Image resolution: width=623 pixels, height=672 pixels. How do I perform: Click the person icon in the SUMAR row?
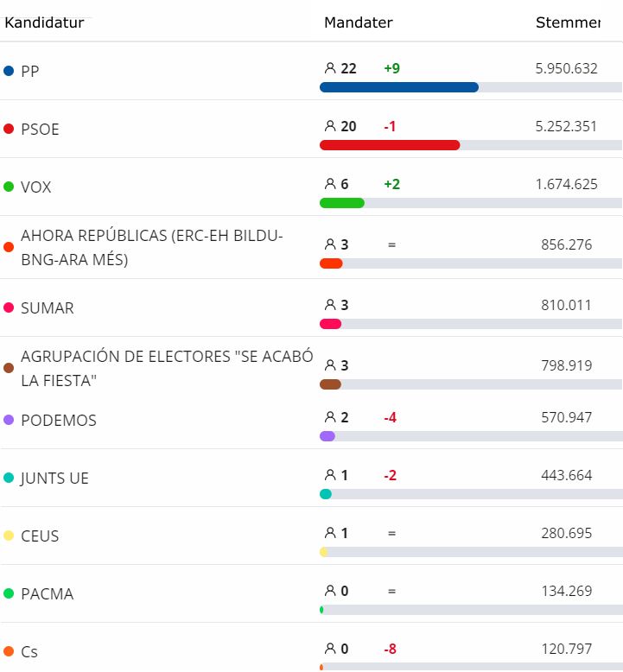pos(329,305)
